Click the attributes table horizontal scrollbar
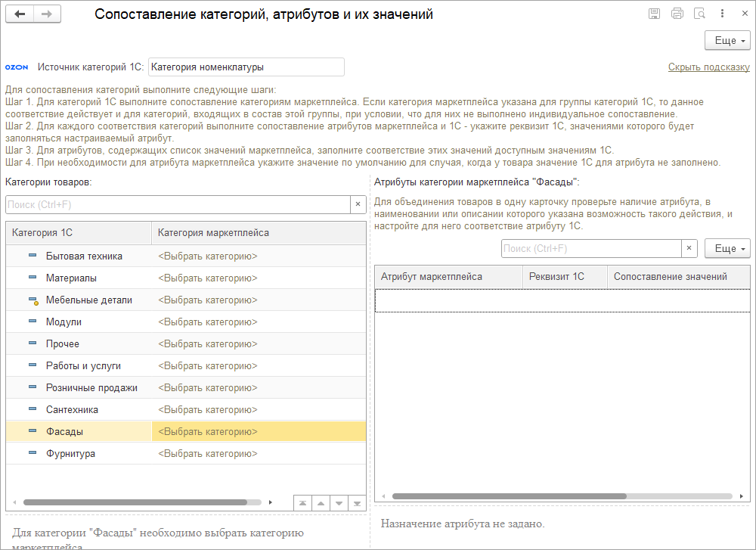Viewport: 756px width, 550px height. pyautogui.click(x=509, y=496)
